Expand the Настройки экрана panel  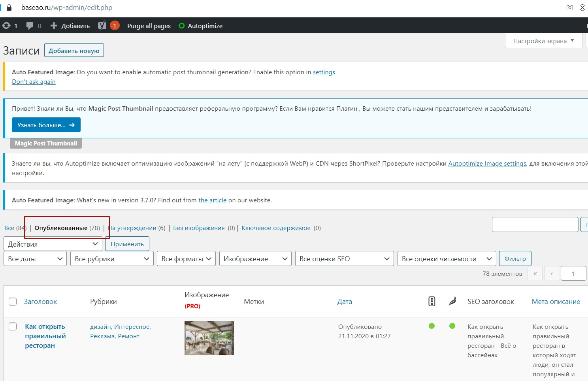click(544, 41)
